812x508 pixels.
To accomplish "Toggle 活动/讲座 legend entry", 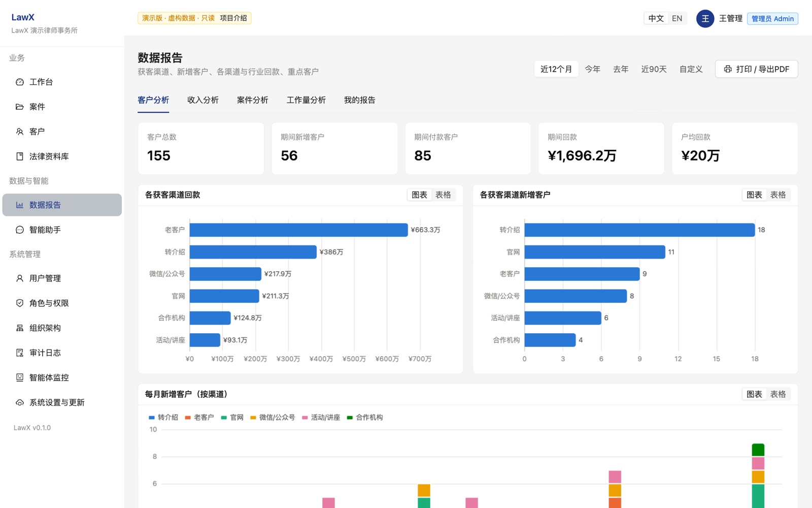I will click(x=321, y=418).
